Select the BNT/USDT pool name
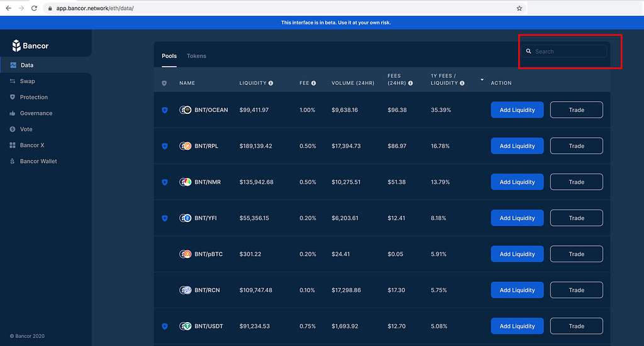This screenshot has width=644, height=346. point(209,326)
